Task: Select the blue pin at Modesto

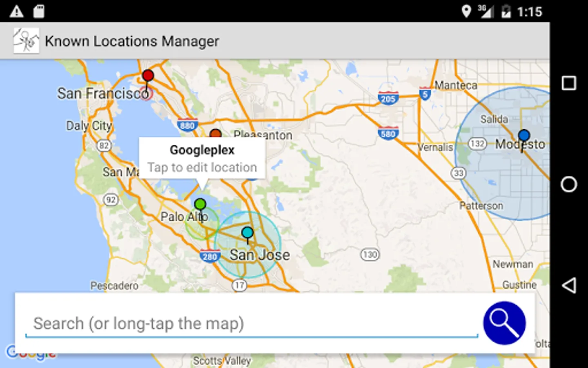Action: [x=524, y=135]
